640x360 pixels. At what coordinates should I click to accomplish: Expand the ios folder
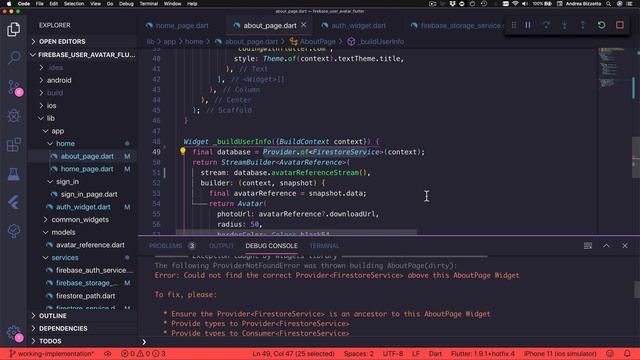(x=51, y=106)
